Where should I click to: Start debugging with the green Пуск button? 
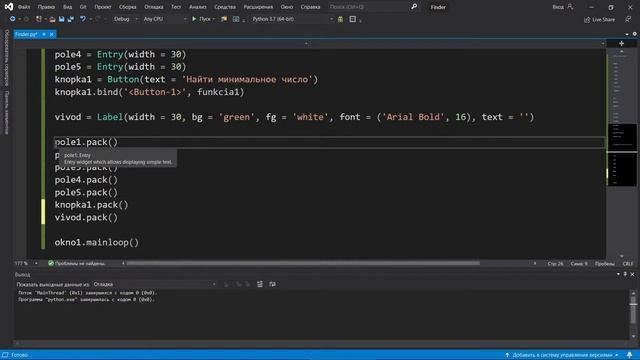[x=202, y=19]
